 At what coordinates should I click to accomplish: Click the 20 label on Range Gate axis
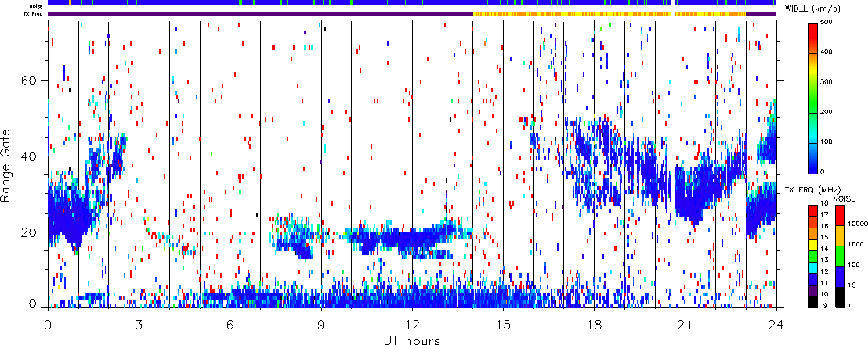coord(31,232)
